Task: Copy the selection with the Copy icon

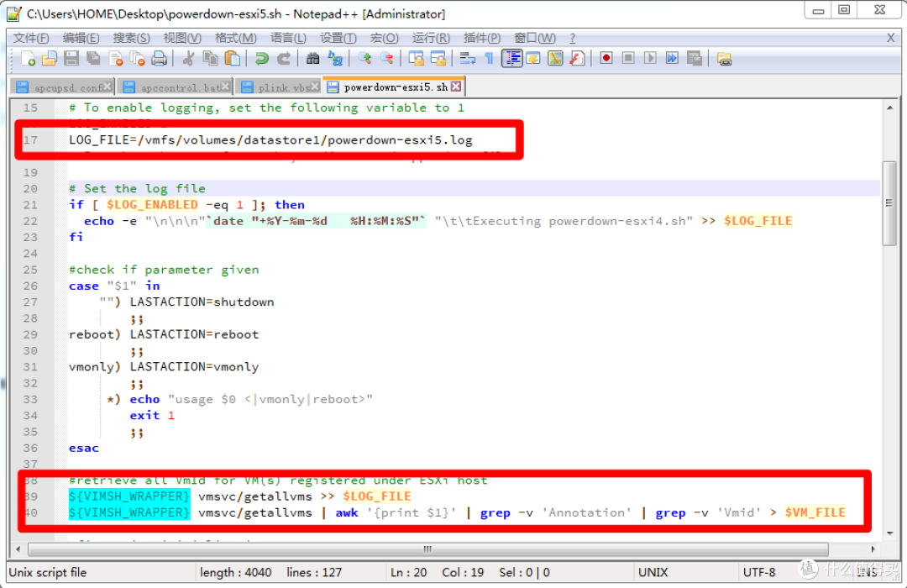Action: tap(210, 58)
